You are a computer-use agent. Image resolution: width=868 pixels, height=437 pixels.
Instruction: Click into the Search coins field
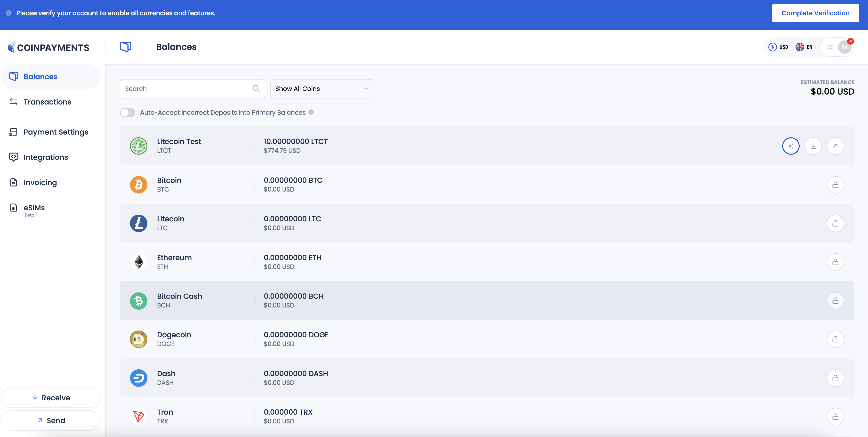[185, 89]
